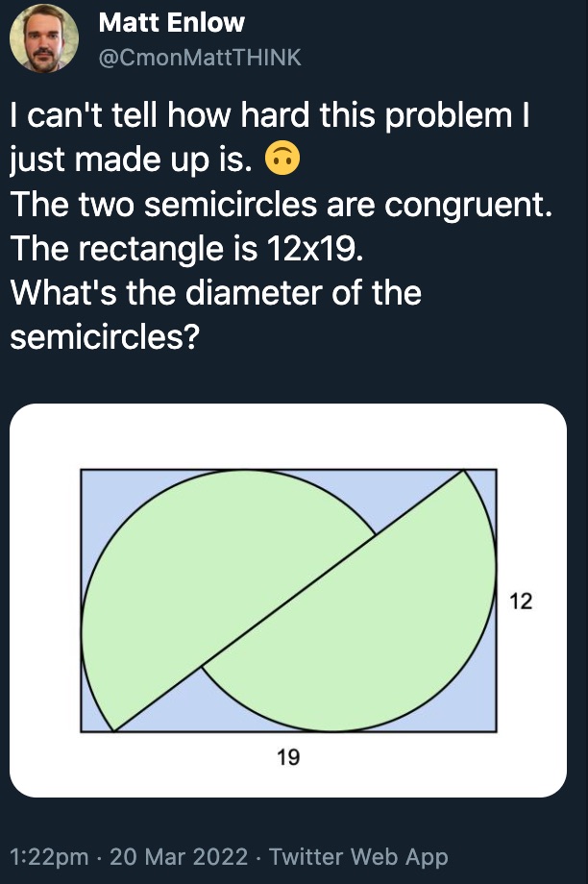Click the "1:22pm" tweet timestamp
The width and height of the screenshot is (588, 884).
click(47, 855)
